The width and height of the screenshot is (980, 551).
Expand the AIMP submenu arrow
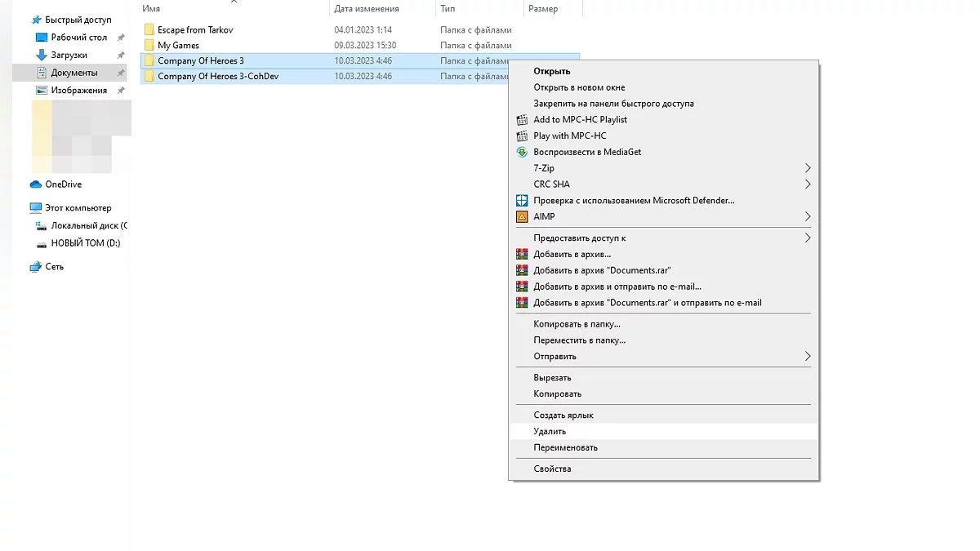click(808, 217)
